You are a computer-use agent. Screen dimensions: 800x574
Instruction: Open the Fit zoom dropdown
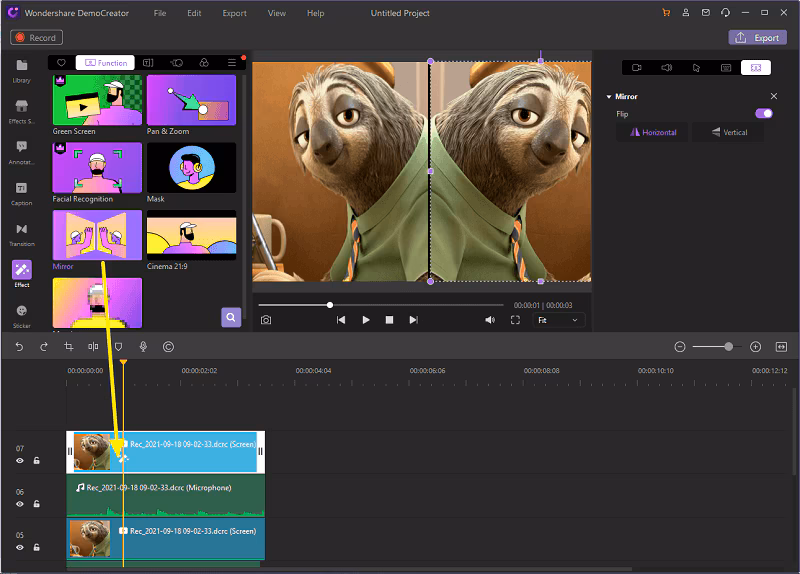pos(558,320)
